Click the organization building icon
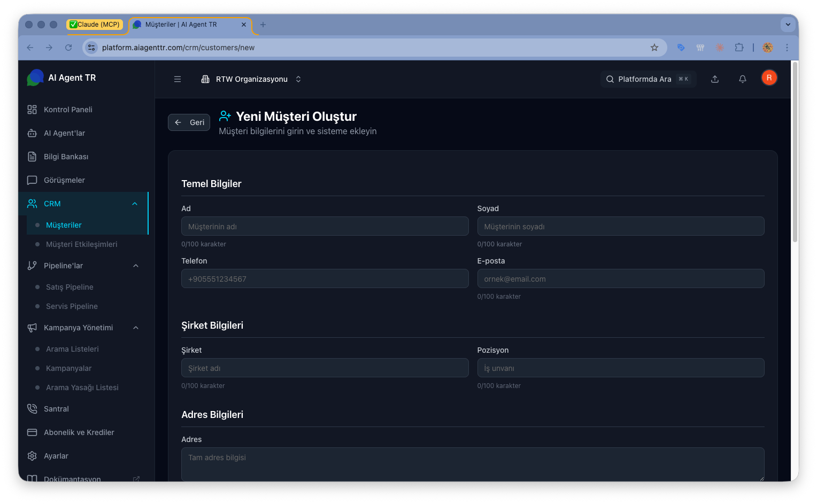The width and height of the screenshot is (817, 504). [x=205, y=79]
